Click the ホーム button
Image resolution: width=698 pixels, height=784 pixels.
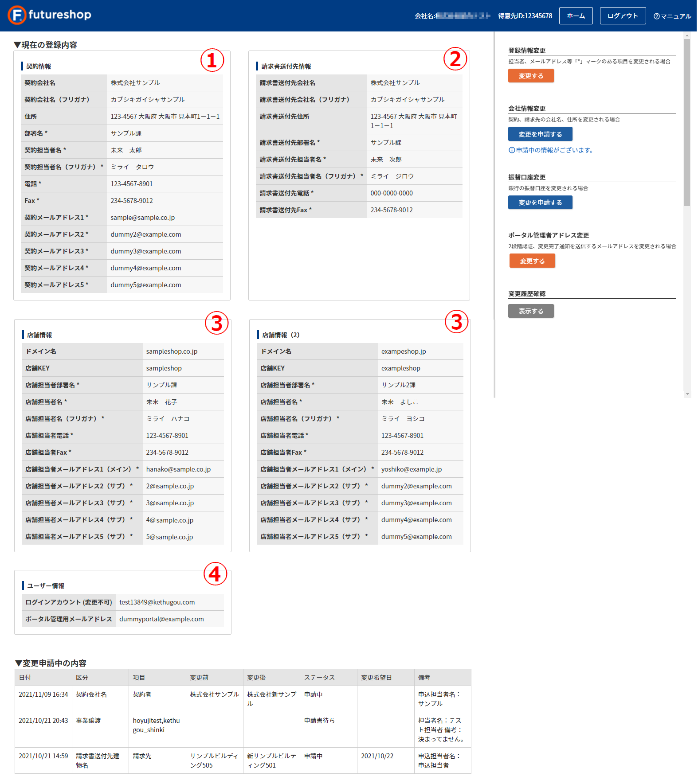[576, 16]
